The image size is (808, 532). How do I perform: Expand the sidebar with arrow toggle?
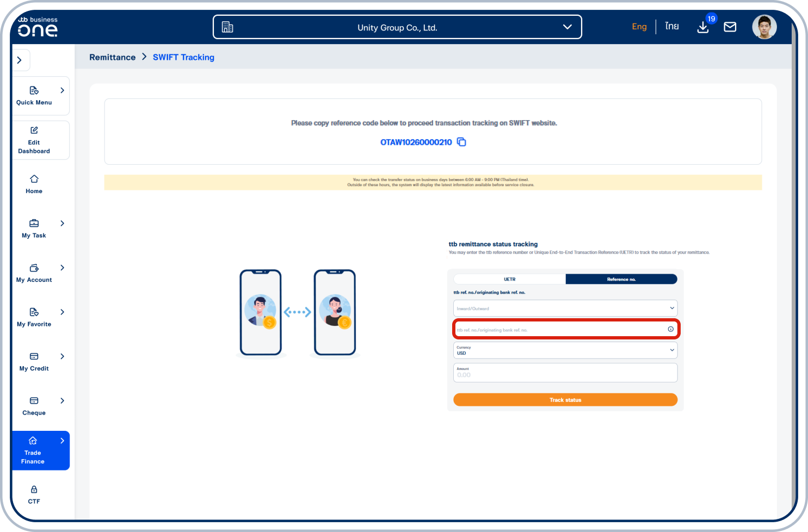pos(20,60)
